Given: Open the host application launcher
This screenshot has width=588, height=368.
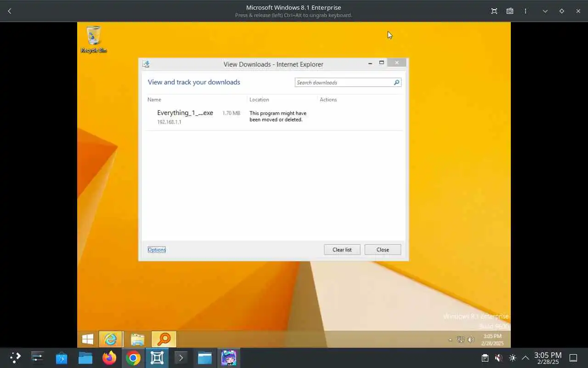Looking at the screenshot, I should tap(15, 358).
